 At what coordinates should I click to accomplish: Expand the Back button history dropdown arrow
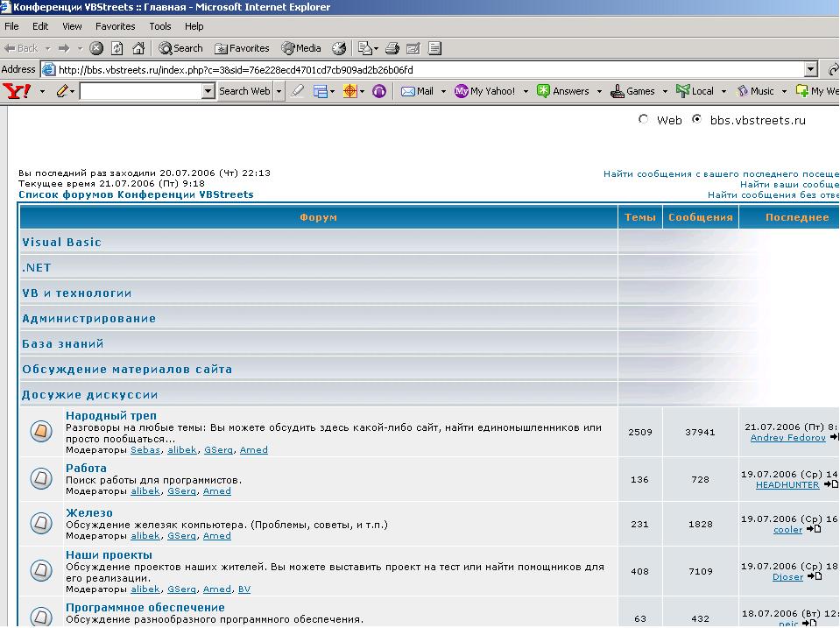tap(47, 48)
